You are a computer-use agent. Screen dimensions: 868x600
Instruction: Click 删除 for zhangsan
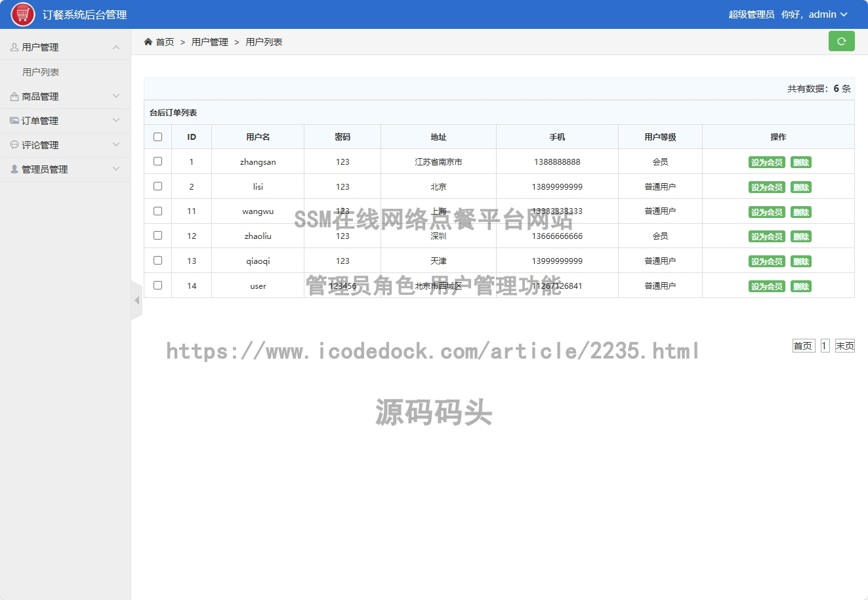point(801,162)
